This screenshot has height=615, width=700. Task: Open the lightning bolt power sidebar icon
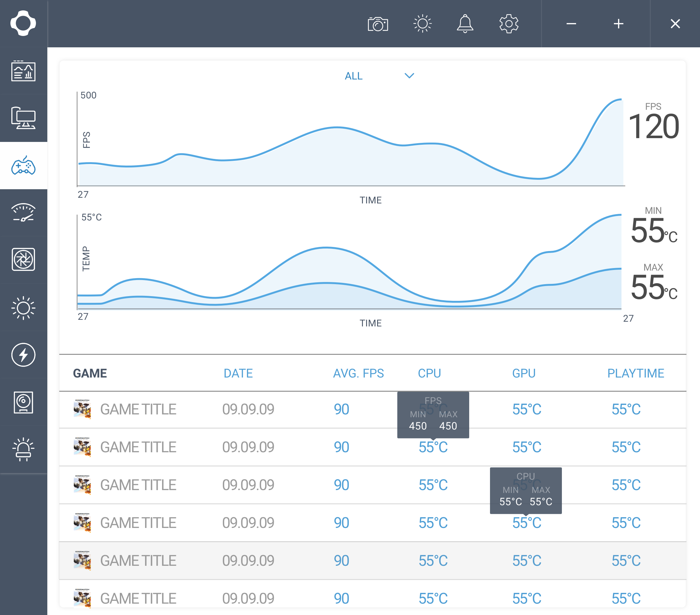[23, 354]
